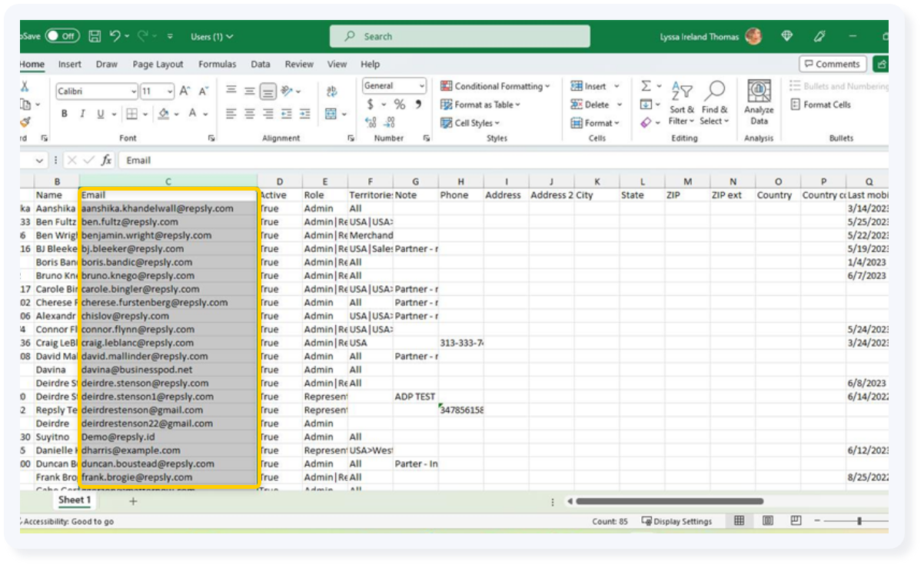Viewport: 924px width, 568px height.
Task: Open the Cell Styles gallery
Action: point(470,123)
